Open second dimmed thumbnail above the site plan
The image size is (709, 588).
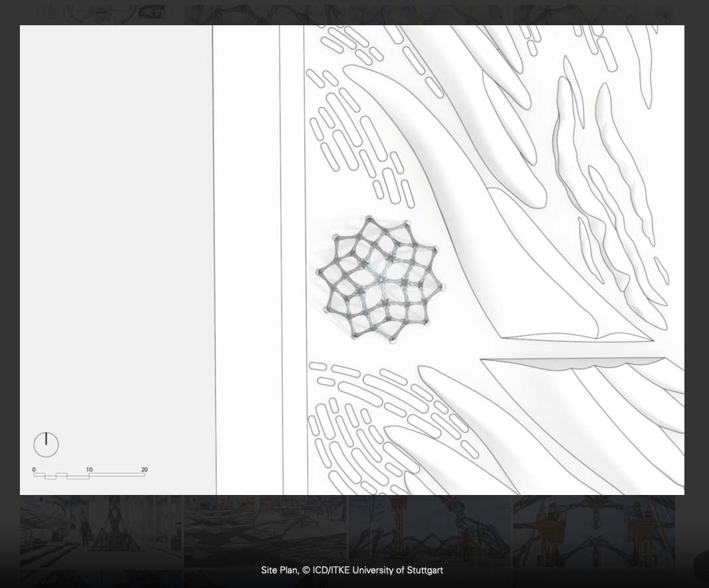point(264,13)
